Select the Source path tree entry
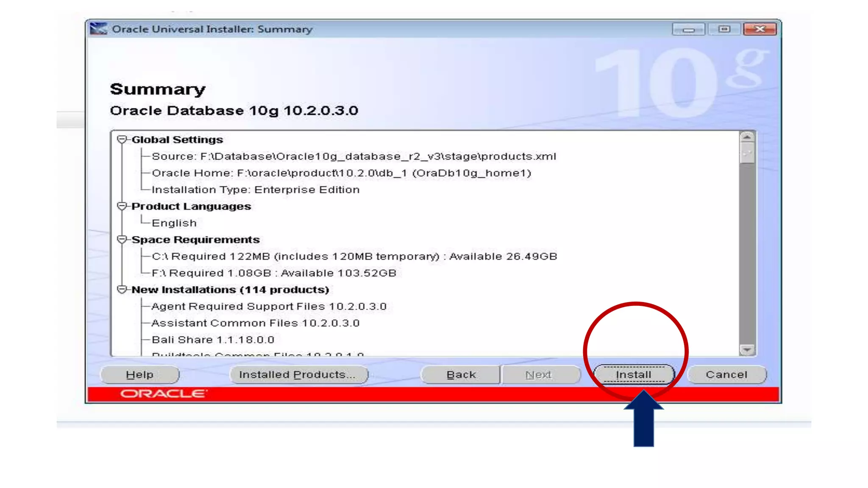This screenshot has height=488, width=868. tap(353, 156)
